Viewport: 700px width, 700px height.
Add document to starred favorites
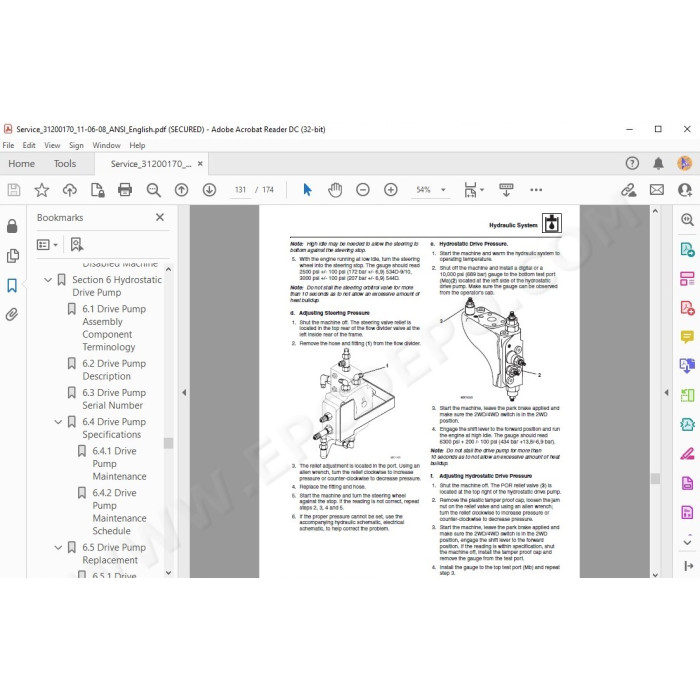(42, 190)
